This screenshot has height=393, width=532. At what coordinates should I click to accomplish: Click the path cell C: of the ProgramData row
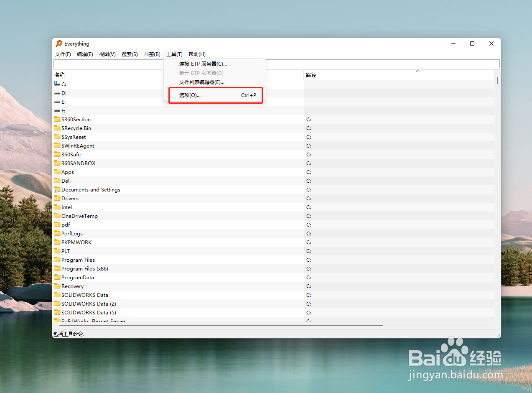pyautogui.click(x=308, y=277)
